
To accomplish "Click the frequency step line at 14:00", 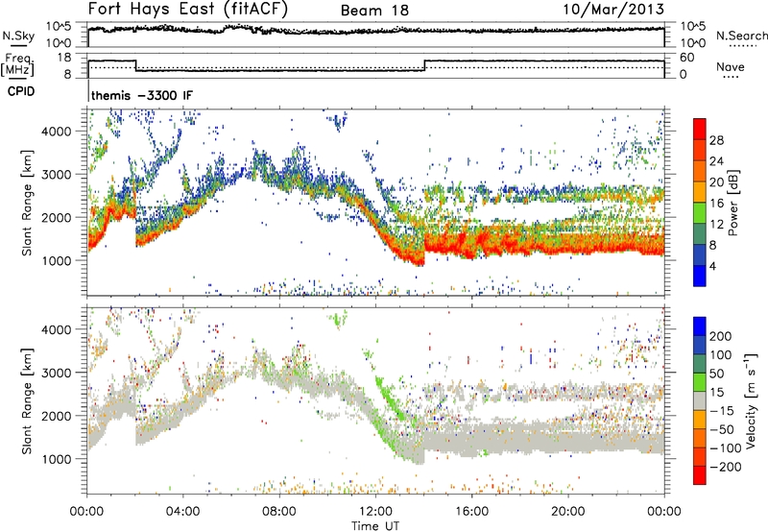I will click(424, 65).
